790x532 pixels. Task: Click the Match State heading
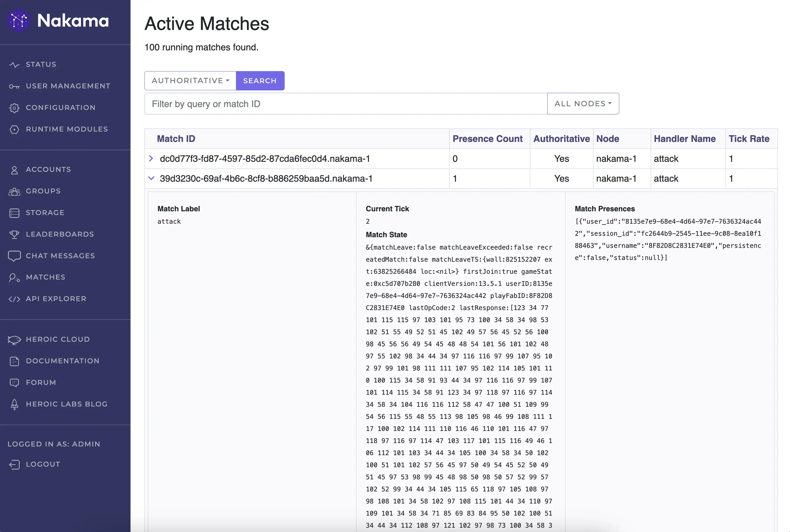pos(386,235)
